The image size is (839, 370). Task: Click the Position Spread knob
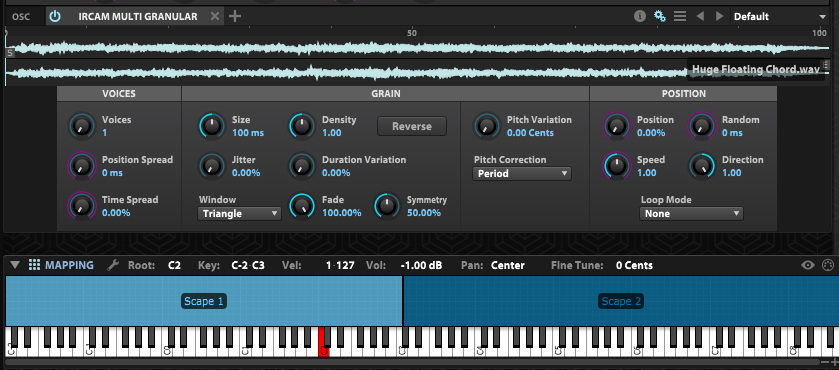[x=82, y=166]
